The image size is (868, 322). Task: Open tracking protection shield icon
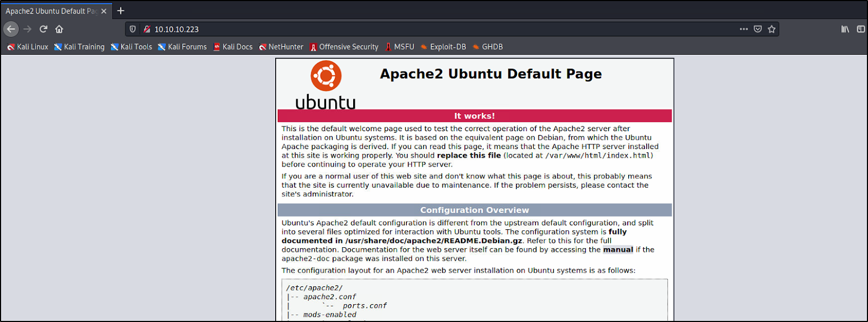(132, 29)
